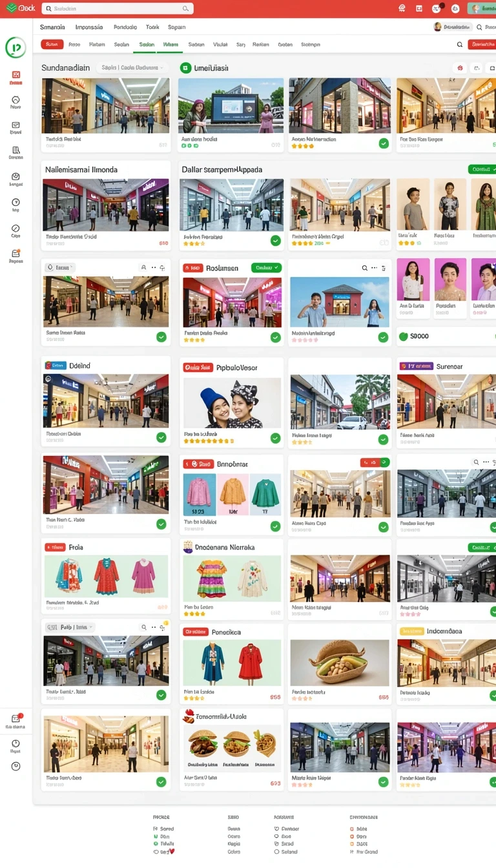
Task: Toggle the green check on the Rosbinsen card
Action: (276, 337)
